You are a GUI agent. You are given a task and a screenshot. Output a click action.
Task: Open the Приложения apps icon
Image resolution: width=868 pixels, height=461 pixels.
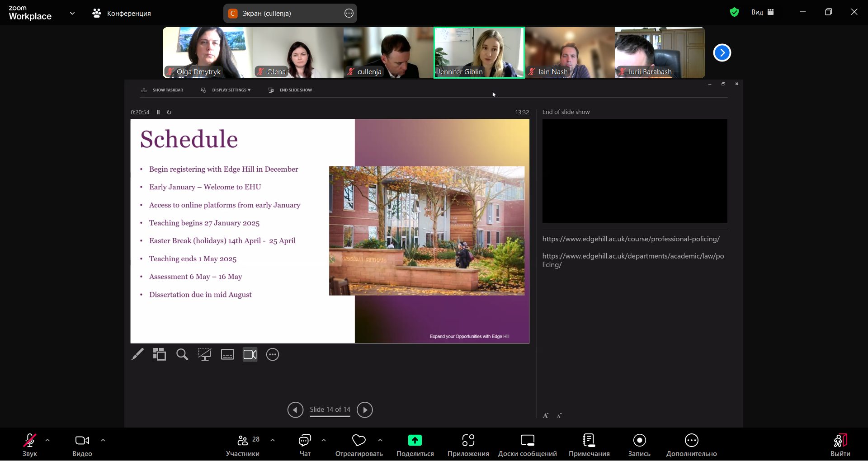pyautogui.click(x=468, y=441)
